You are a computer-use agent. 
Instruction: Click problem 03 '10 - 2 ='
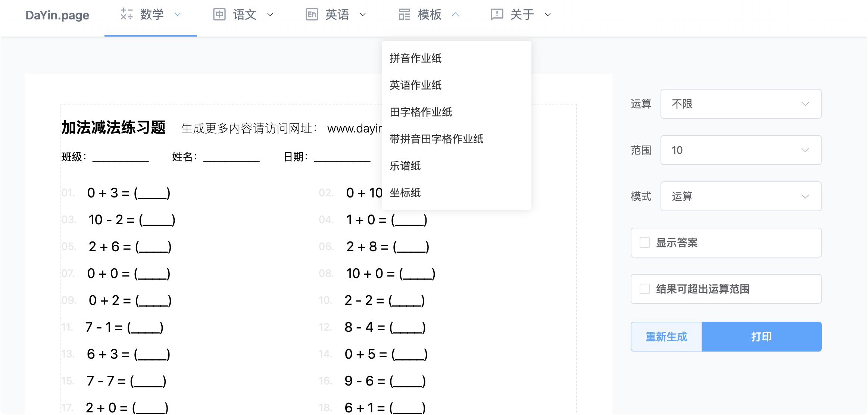point(132,220)
